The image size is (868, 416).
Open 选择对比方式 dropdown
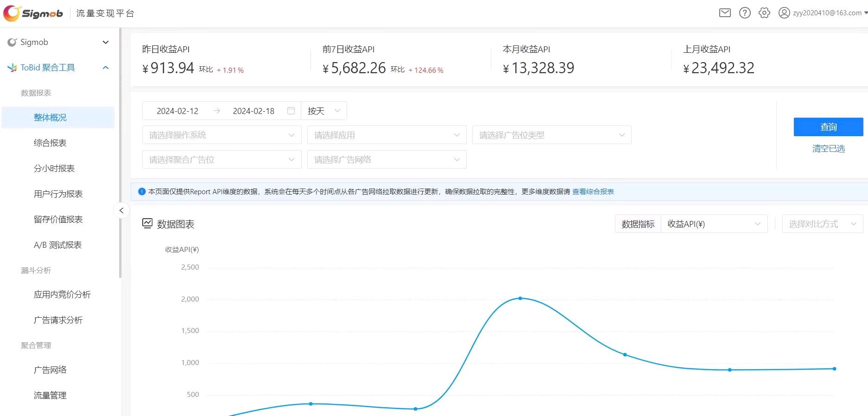[823, 224]
